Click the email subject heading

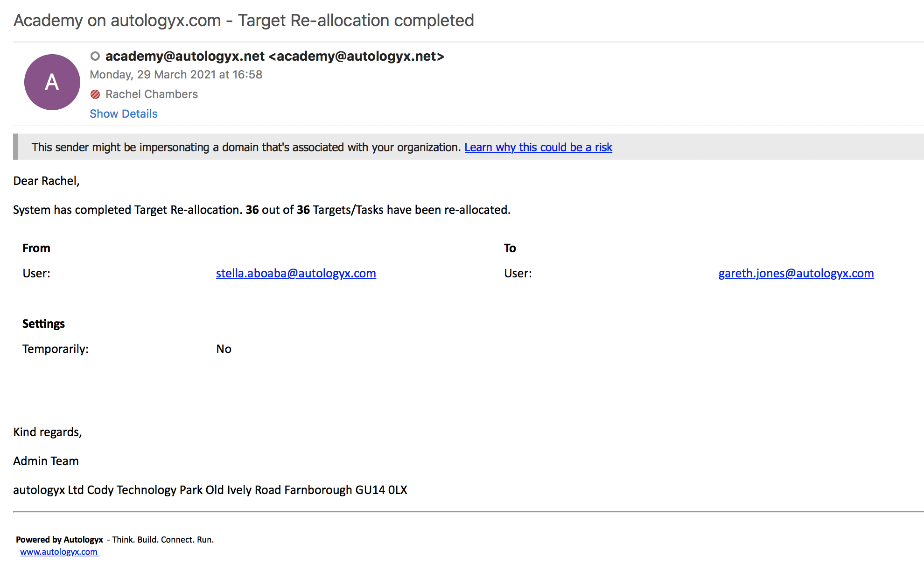coord(244,21)
